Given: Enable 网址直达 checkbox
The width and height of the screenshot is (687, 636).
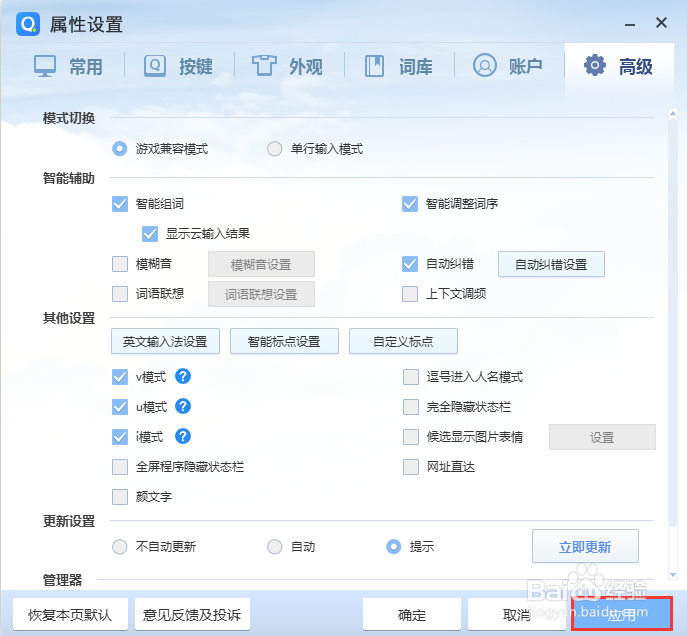Looking at the screenshot, I should tap(411, 467).
